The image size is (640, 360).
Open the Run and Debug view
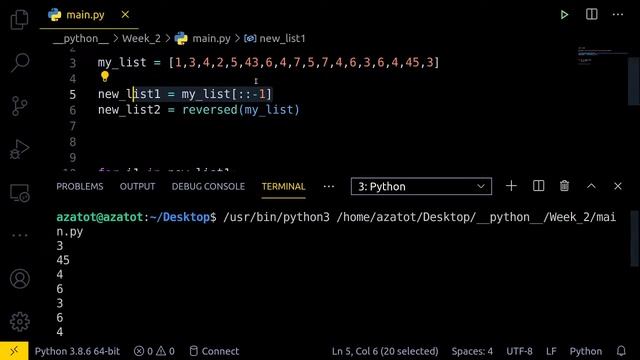click(x=19, y=149)
